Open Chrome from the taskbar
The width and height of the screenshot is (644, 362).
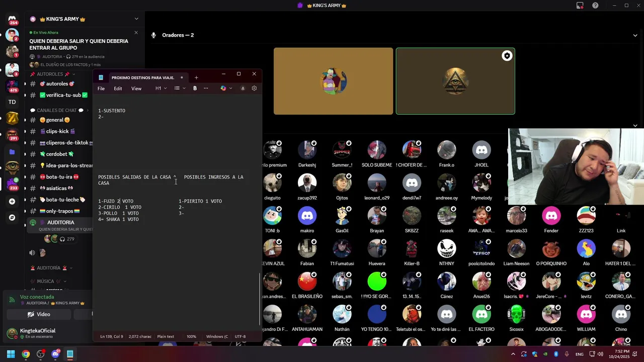click(26, 354)
